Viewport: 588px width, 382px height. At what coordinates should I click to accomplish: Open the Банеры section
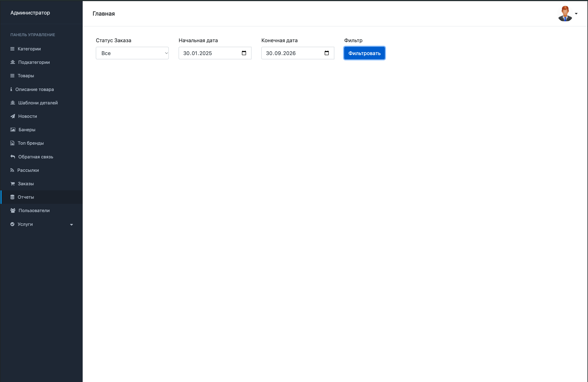tap(41, 130)
